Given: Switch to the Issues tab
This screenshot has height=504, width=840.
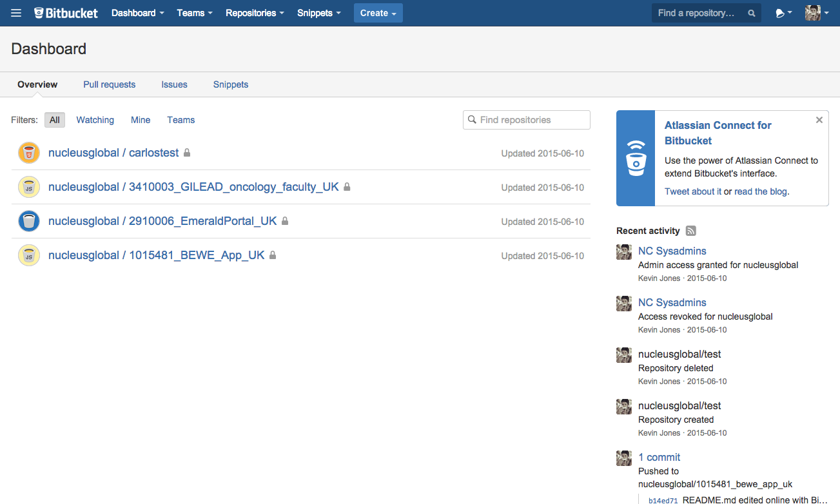Looking at the screenshot, I should (x=174, y=84).
